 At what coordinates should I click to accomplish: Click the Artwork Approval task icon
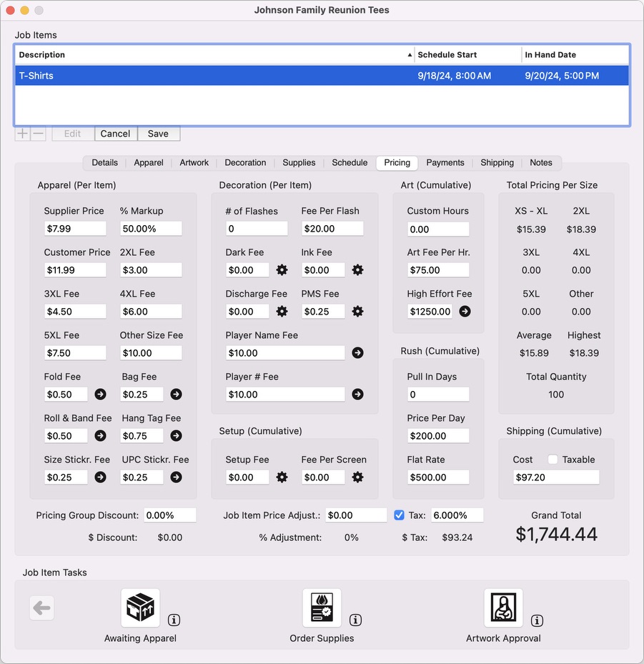click(503, 608)
